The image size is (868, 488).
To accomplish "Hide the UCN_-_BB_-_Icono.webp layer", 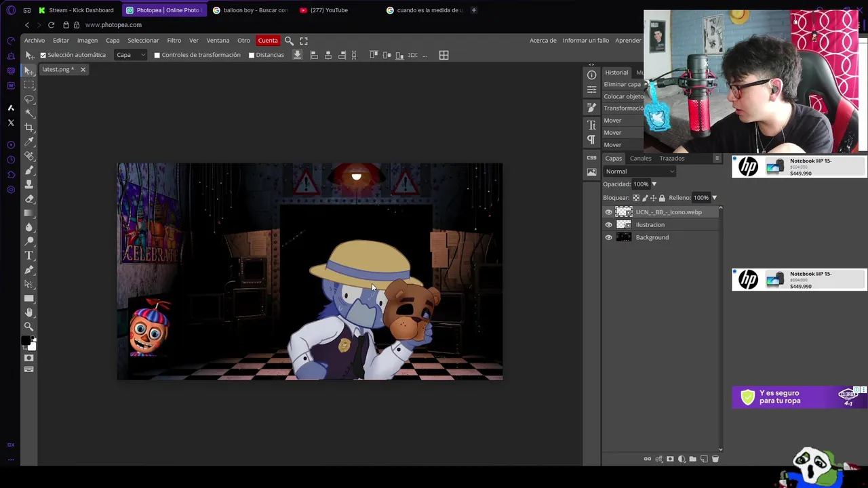I will click(x=608, y=212).
